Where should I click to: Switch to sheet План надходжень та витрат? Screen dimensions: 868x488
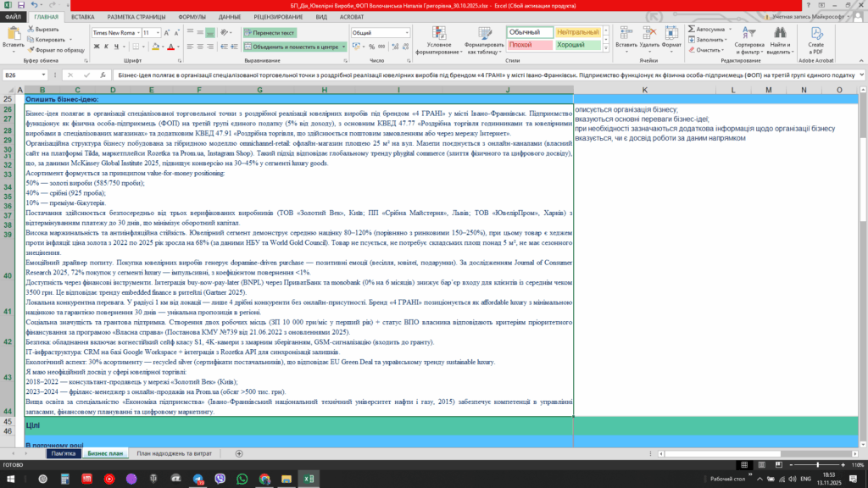click(173, 454)
